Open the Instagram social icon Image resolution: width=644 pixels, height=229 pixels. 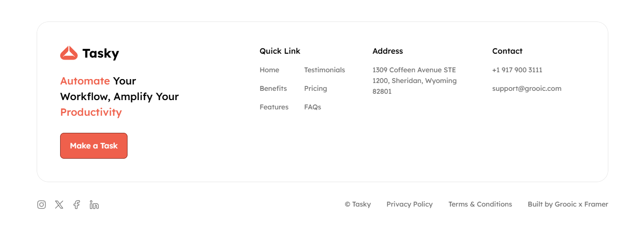coord(42,205)
